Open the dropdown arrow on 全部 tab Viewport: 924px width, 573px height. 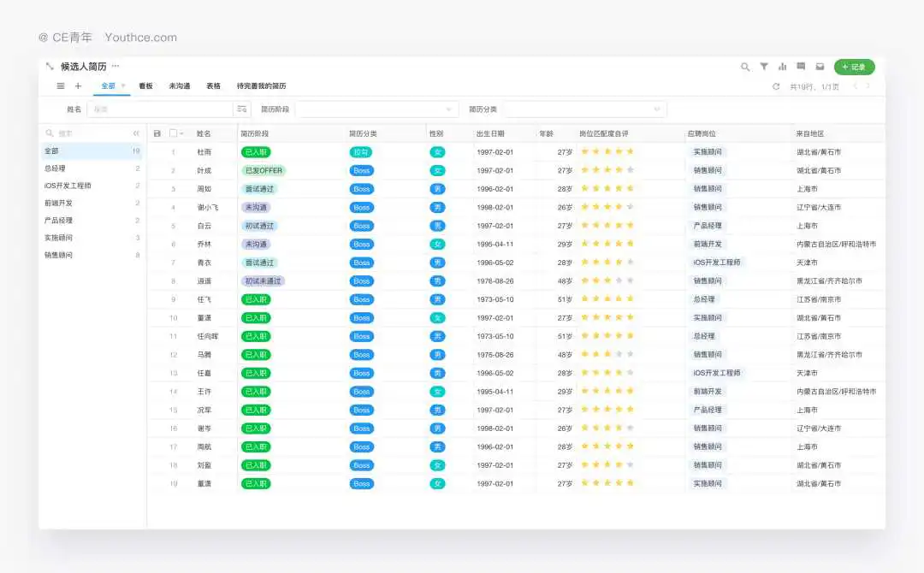(x=123, y=86)
